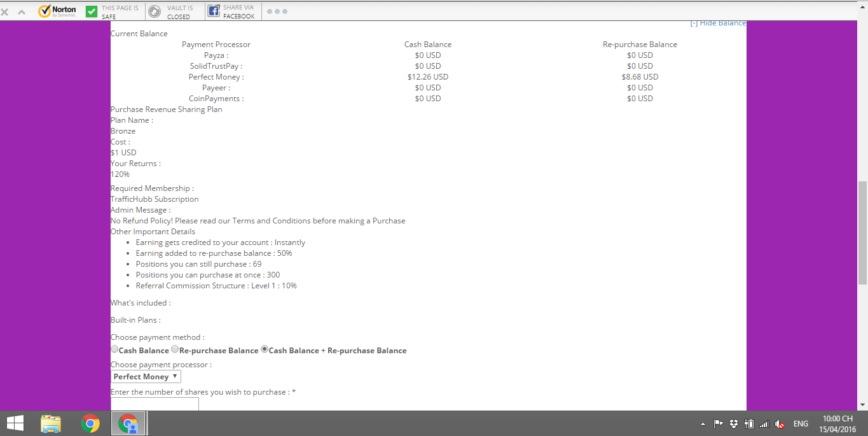Viewport: 868px width, 436px height.
Task: Open Norton toolbar three-dots more options
Action: click(x=277, y=11)
